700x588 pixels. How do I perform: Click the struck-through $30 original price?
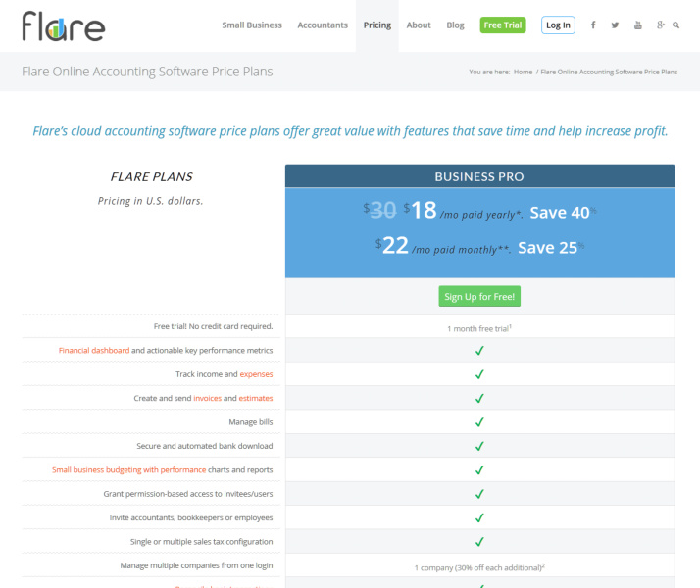tap(379, 210)
